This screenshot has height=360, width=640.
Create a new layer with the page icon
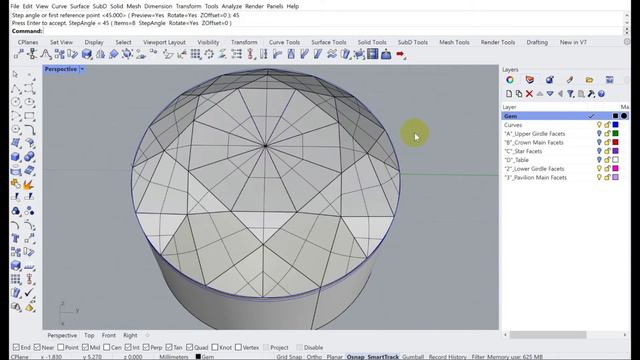coord(509,94)
